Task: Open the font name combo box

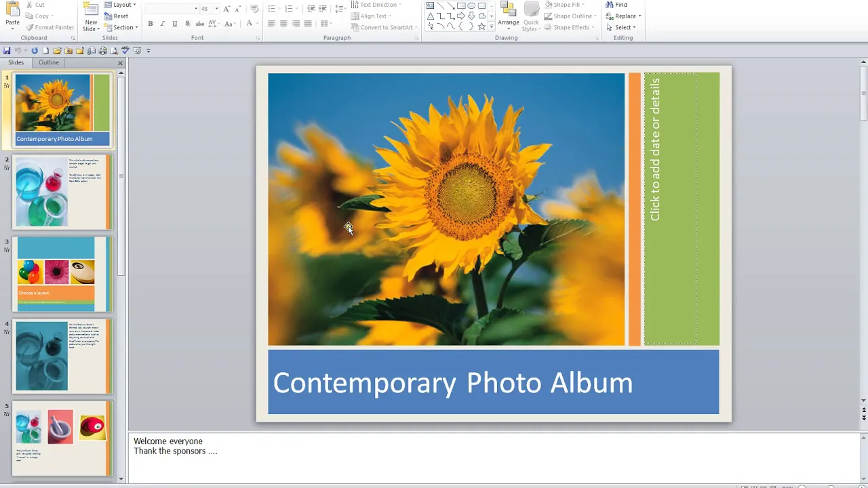Action: 172,9
